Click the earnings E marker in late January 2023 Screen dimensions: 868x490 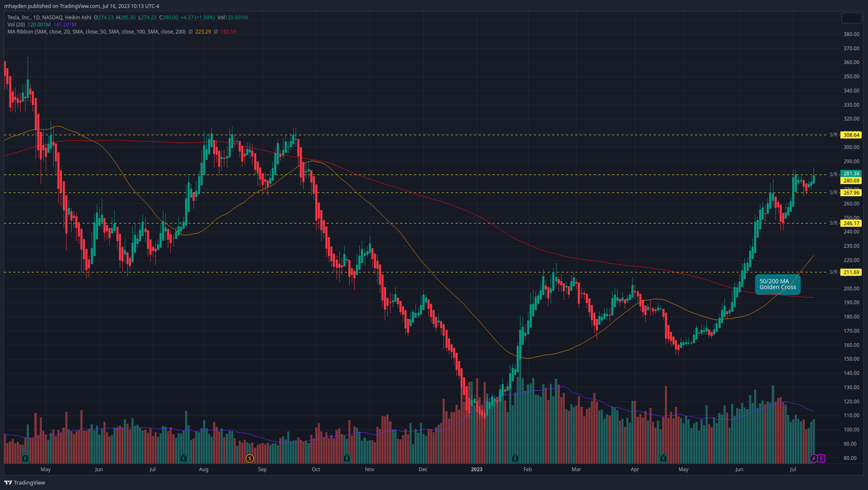tap(515, 458)
